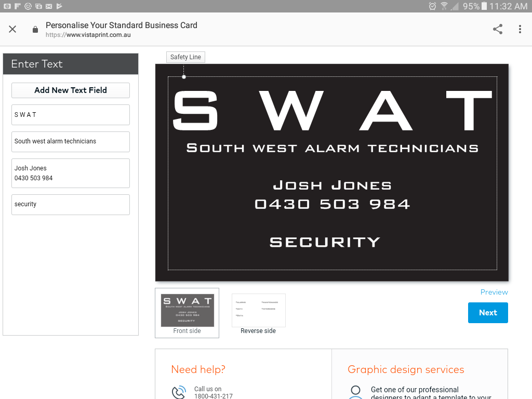Select the SECURITY text on the card

tap(325, 242)
